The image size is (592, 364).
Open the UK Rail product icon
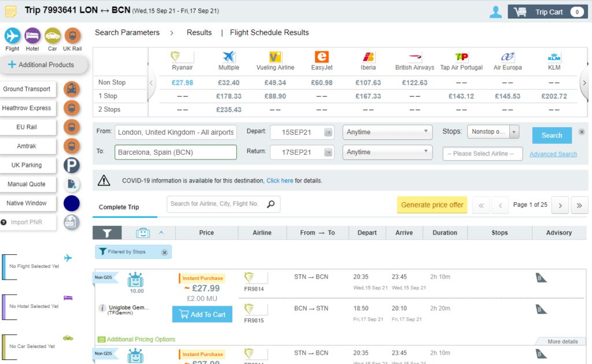point(72,36)
